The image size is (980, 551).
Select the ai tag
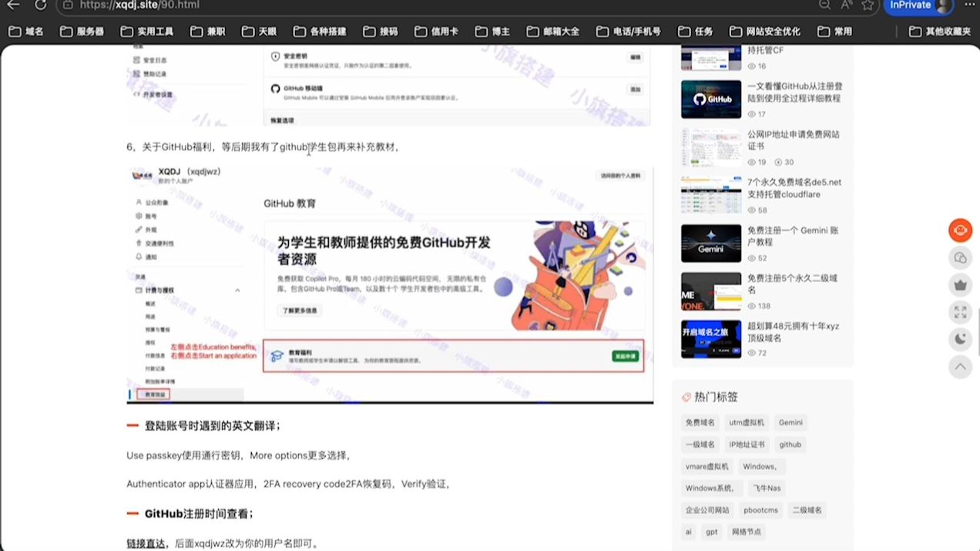point(689,532)
